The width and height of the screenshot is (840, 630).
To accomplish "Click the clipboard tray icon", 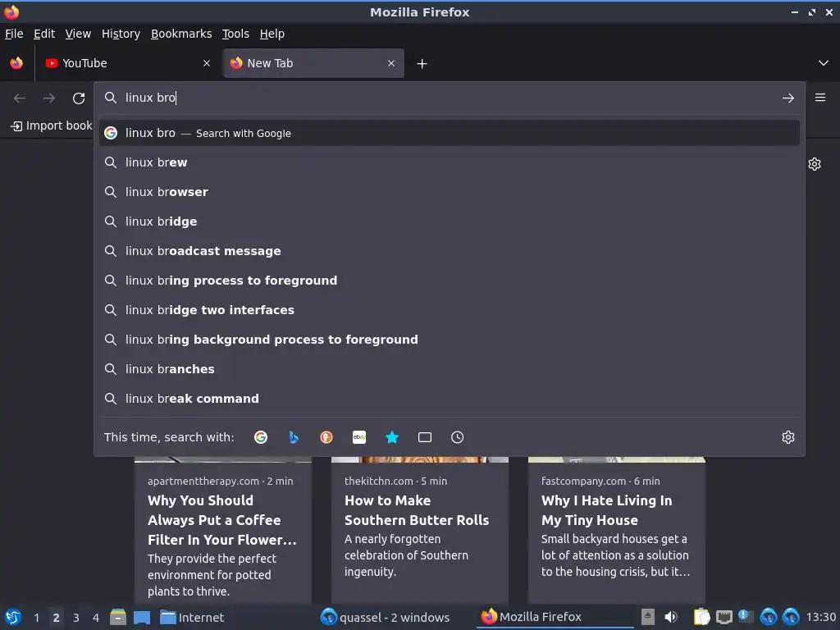I will click(701, 617).
